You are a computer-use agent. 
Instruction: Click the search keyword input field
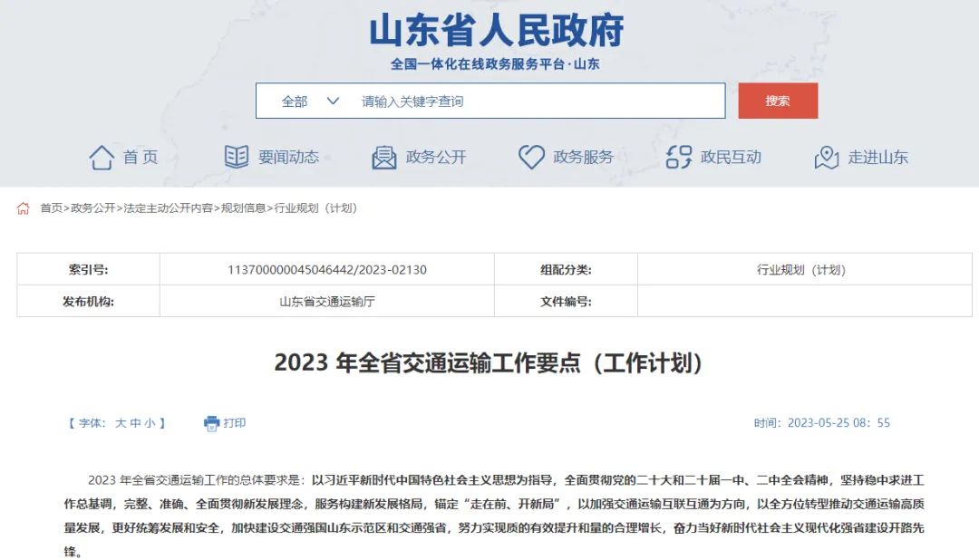(535, 101)
